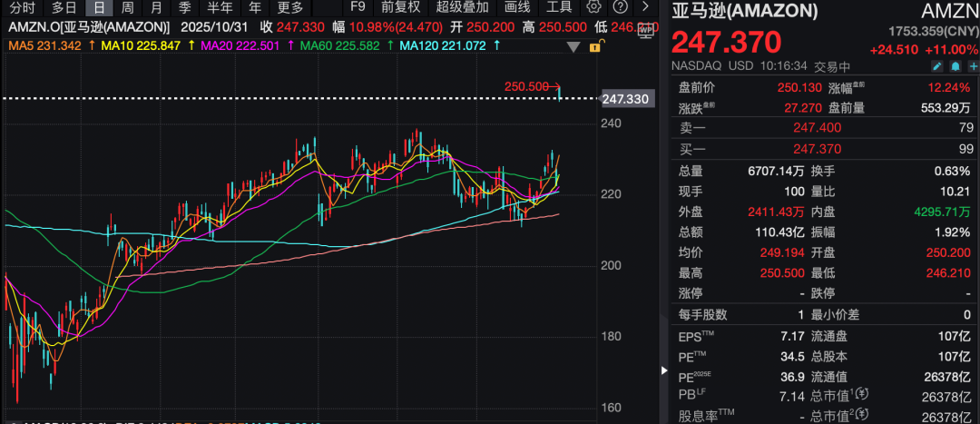
Task: Click the 247.330 price label on axis
Action: click(x=626, y=98)
